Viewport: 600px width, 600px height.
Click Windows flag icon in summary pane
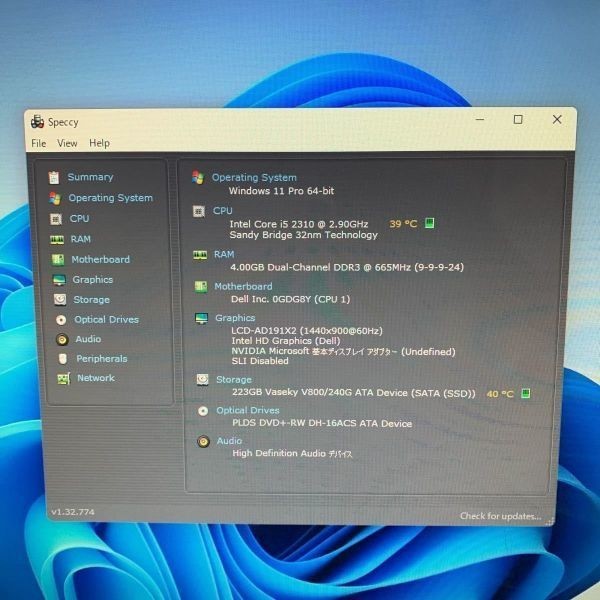point(198,177)
